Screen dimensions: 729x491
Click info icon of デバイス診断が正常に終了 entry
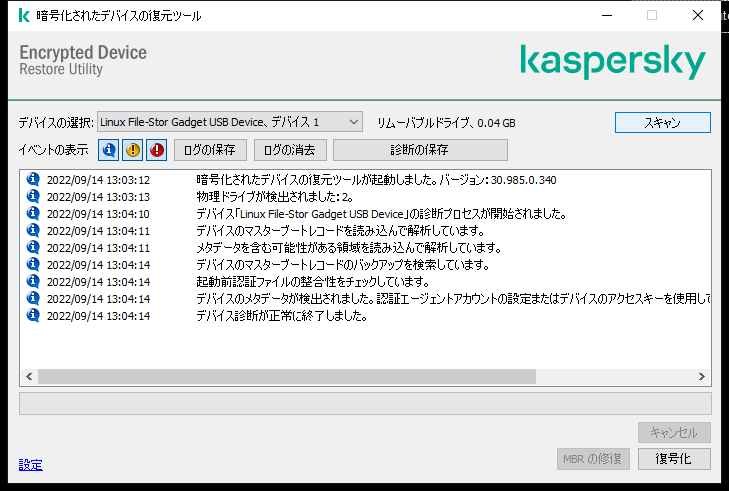point(33,315)
